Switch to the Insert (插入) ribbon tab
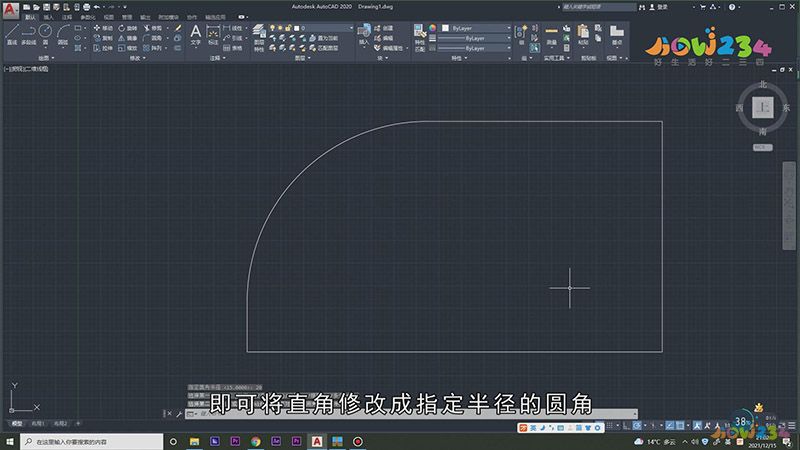Screen dimensions: 800x450 48,17
